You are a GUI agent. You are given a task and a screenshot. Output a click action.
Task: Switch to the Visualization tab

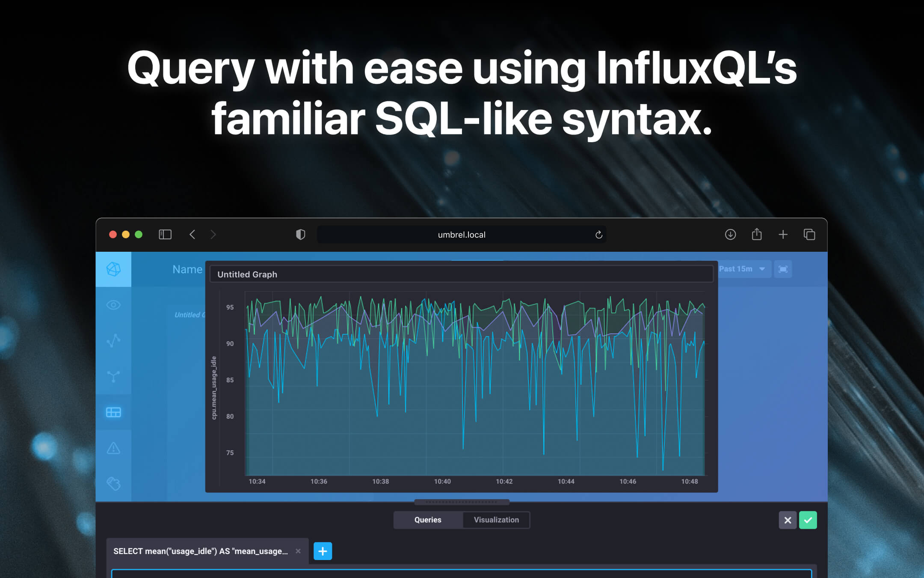[496, 520]
